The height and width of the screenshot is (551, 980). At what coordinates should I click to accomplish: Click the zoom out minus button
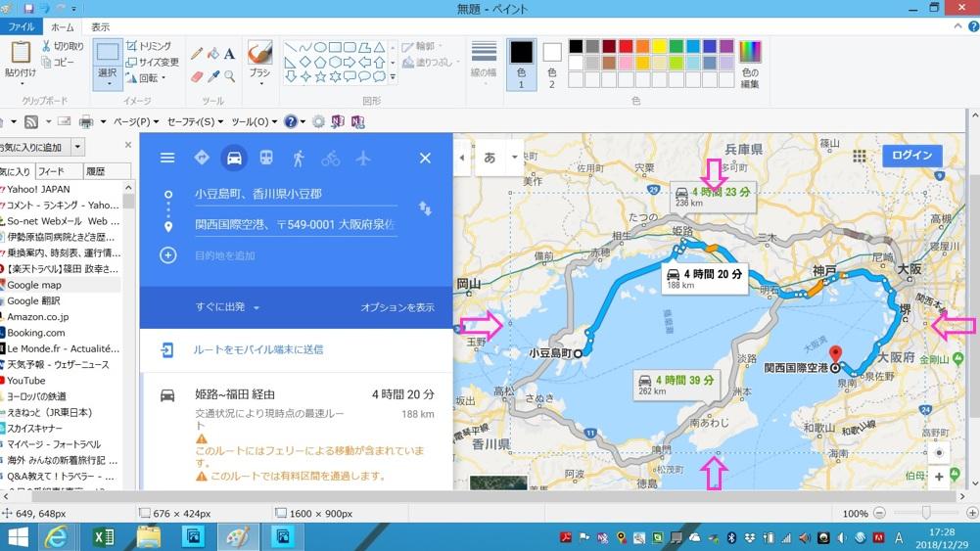point(879,513)
